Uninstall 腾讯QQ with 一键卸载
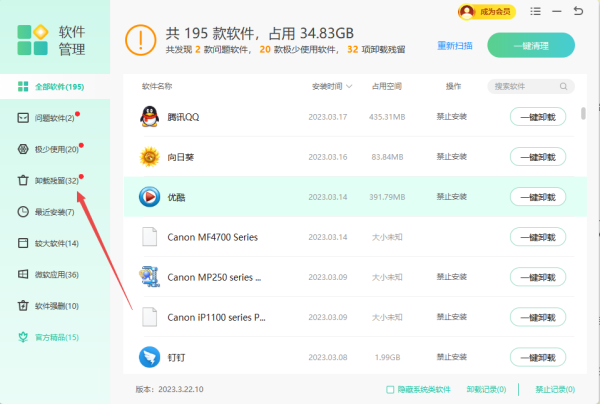Image resolution: width=600 pixels, height=404 pixels. coord(538,117)
